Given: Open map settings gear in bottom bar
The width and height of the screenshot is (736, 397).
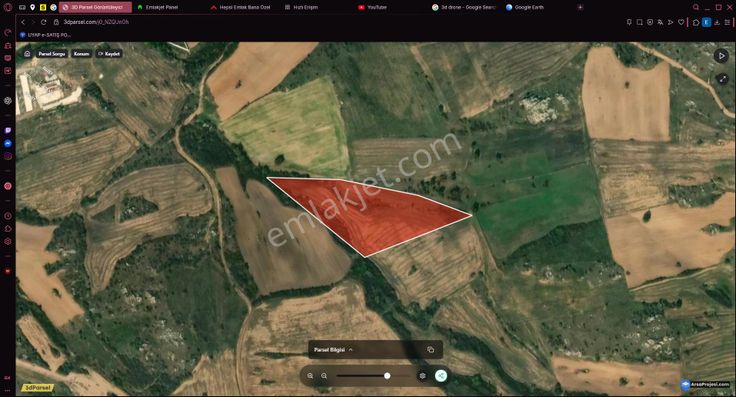Looking at the screenshot, I should [x=422, y=376].
